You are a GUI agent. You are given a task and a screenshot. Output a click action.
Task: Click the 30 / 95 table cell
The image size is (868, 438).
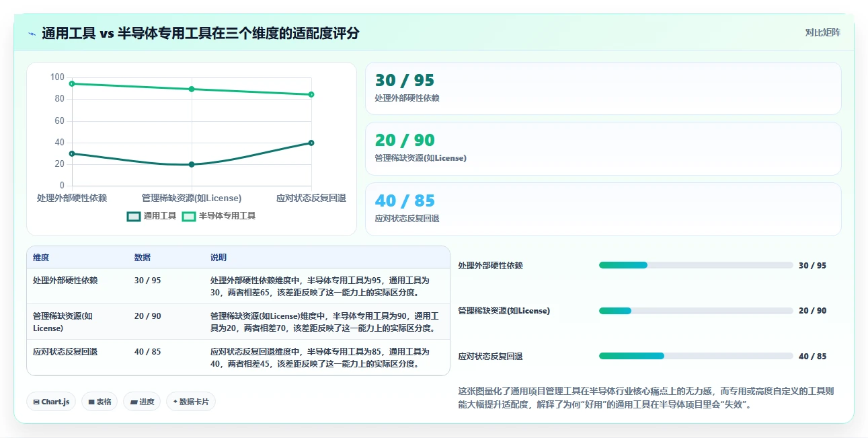click(148, 281)
